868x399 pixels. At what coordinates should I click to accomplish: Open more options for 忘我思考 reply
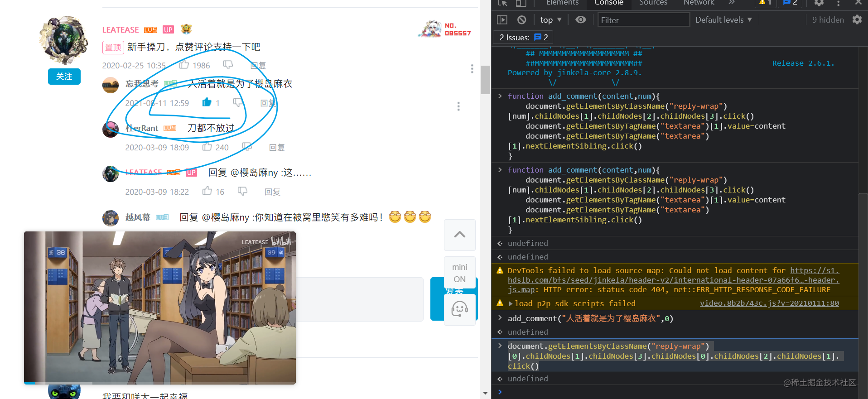[x=458, y=106]
